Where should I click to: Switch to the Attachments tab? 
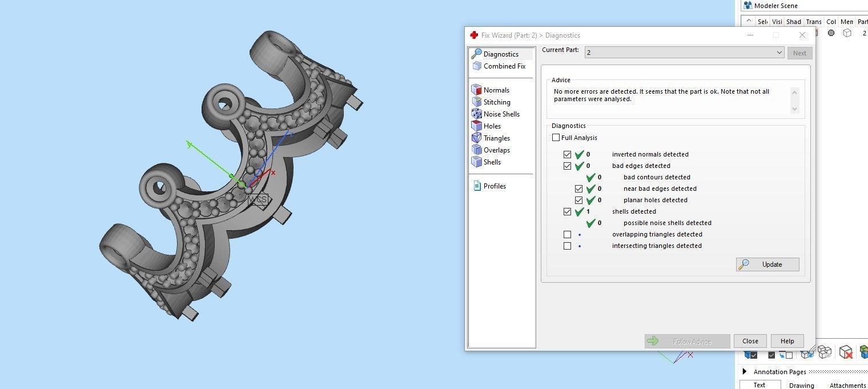click(847, 385)
